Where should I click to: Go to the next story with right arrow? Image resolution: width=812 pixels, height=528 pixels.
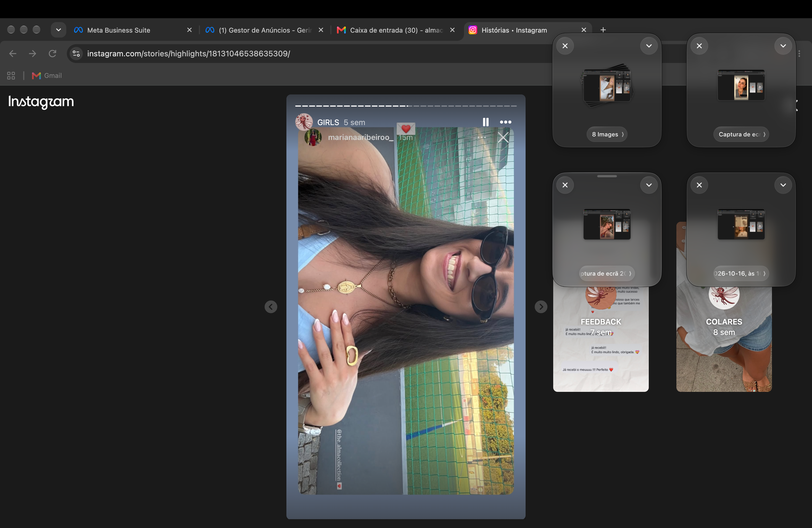click(541, 307)
